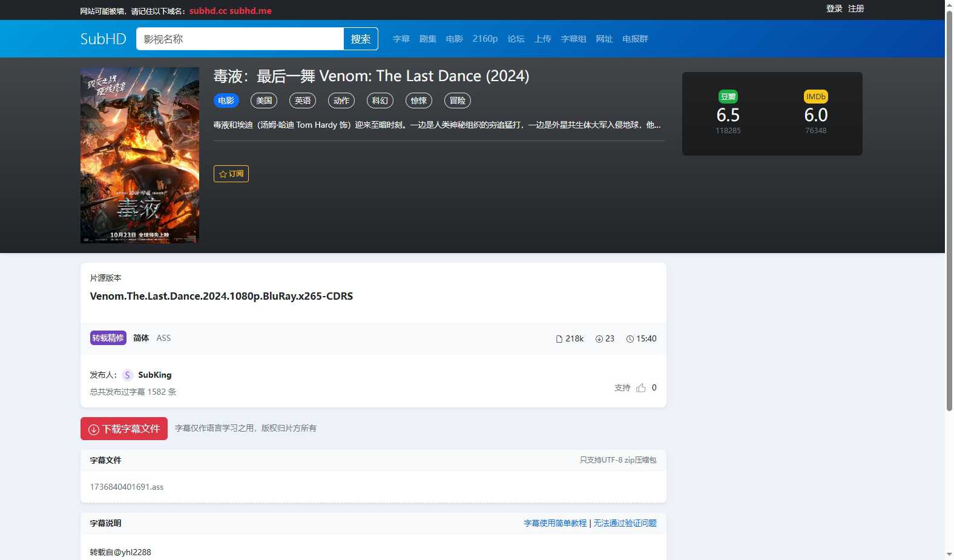This screenshot has width=954, height=560.
Task: Open the 剧集 nav menu item
Action: pos(428,39)
